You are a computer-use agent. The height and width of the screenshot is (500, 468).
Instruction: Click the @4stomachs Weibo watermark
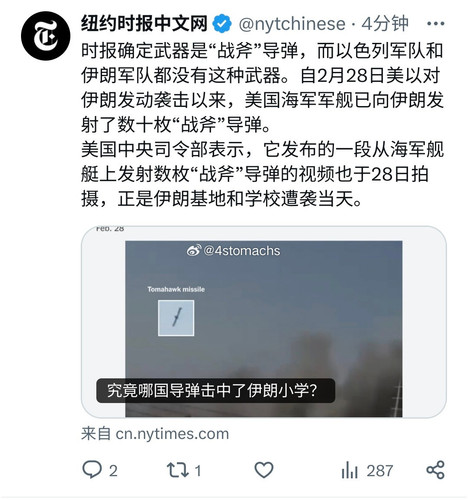pos(233,251)
